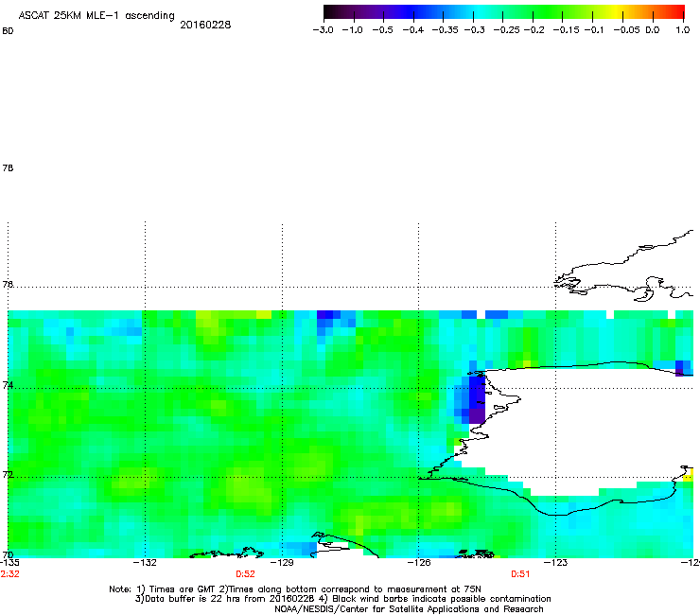Click the '0.0' color scale label
This screenshot has height=615, width=700.
653,30
